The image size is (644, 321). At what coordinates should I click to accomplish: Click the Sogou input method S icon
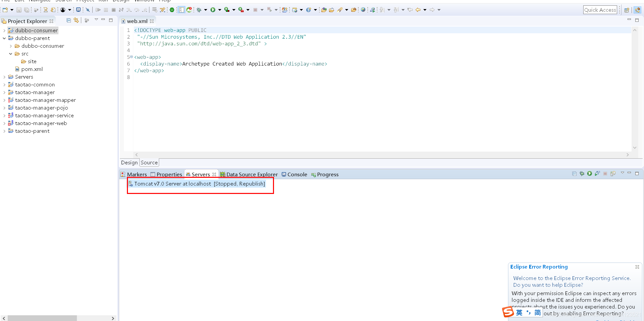[508, 312]
